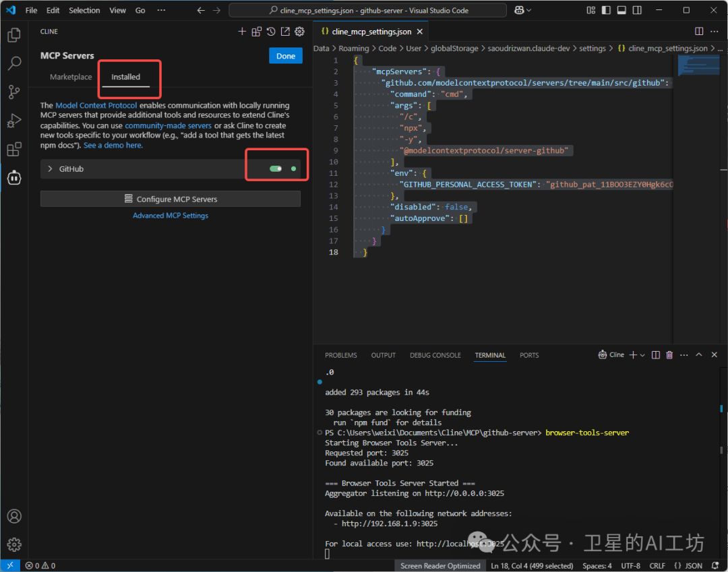Screen dimensions: 728x572
Task: Switch to the Marketplace tab
Action: 71,77
